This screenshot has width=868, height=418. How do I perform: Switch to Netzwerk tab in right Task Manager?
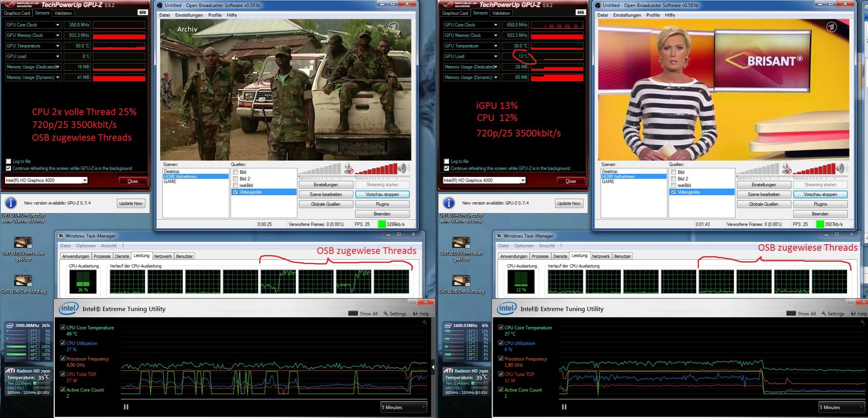point(600,256)
